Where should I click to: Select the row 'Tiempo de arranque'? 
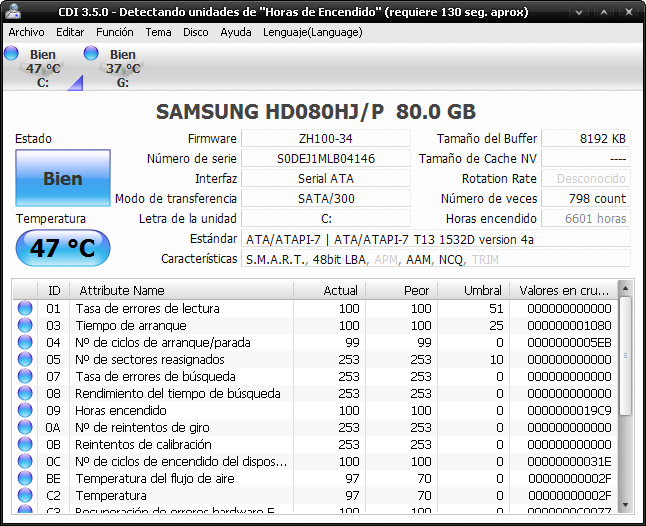pyautogui.click(x=315, y=325)
